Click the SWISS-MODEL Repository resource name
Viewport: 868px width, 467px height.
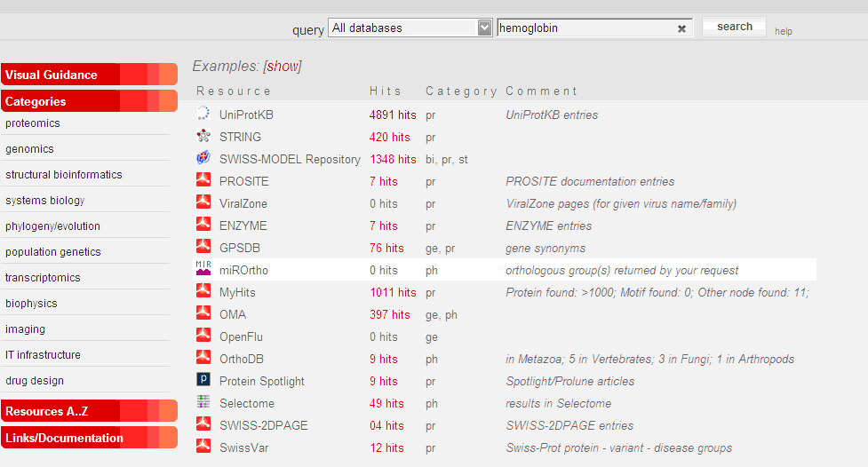[x=290, y=159]
